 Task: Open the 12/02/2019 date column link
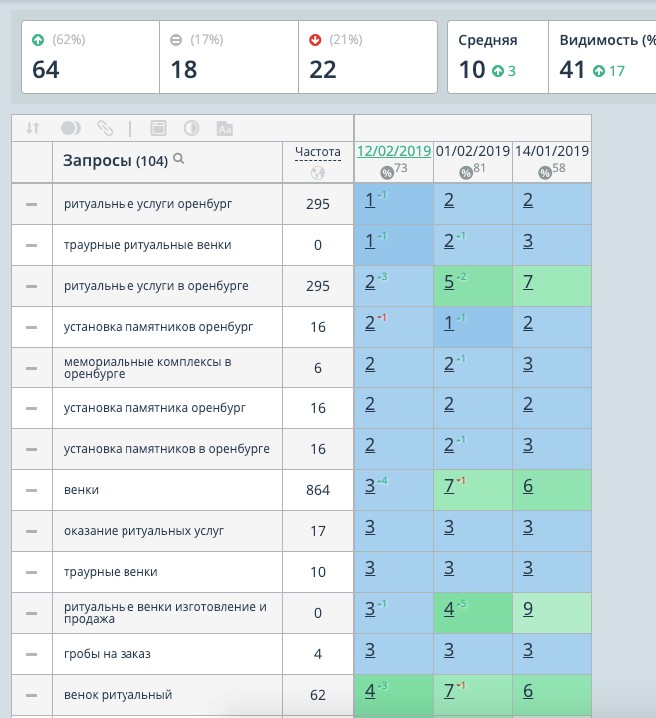pos(394,151)
